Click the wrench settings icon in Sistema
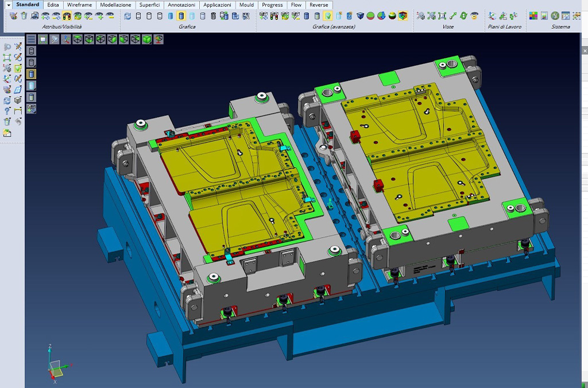The width and height of the screenshot is (588, 388). (555, 16)
